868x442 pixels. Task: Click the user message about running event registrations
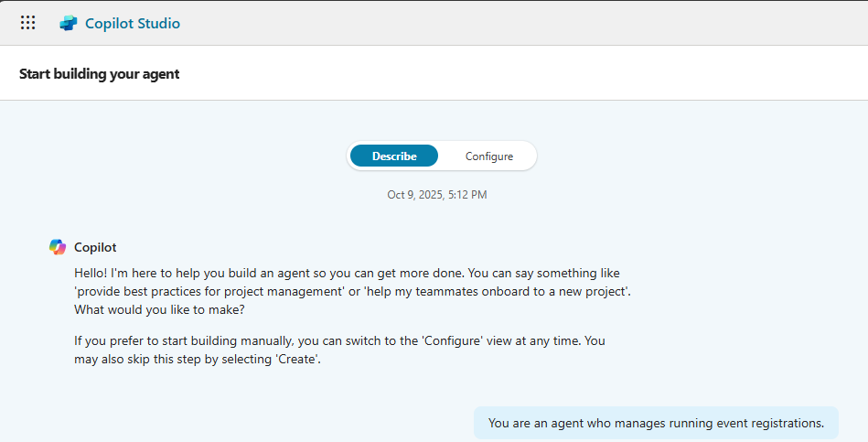coord(656,423)
